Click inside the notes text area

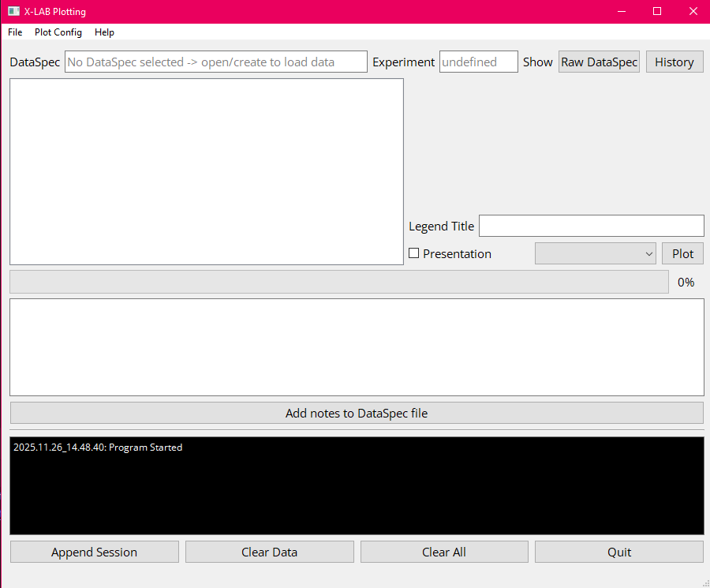tap(356, 347)
